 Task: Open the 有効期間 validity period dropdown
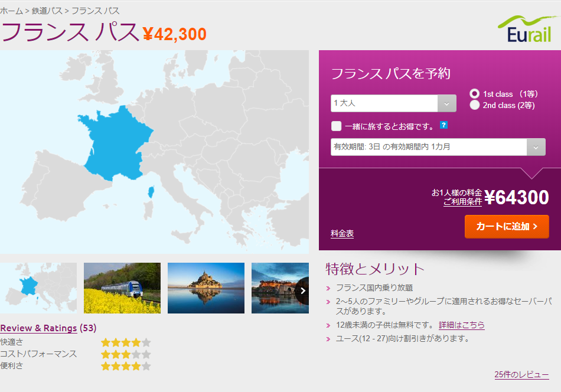pos(438,147)
